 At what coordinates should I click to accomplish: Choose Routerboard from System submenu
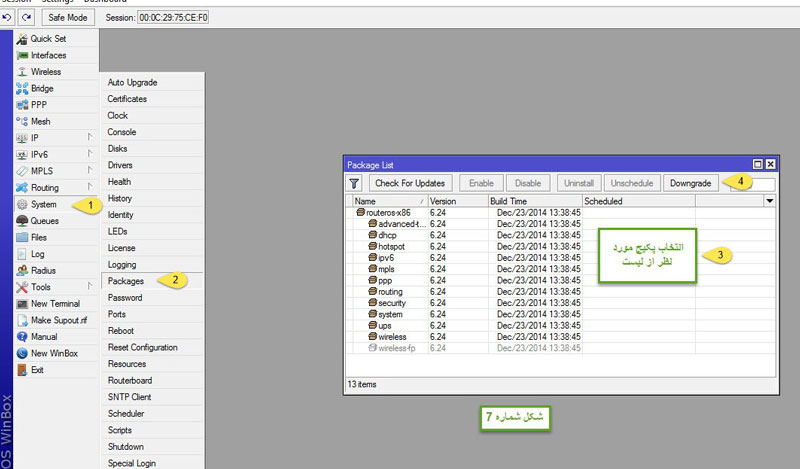click(152, 381)
